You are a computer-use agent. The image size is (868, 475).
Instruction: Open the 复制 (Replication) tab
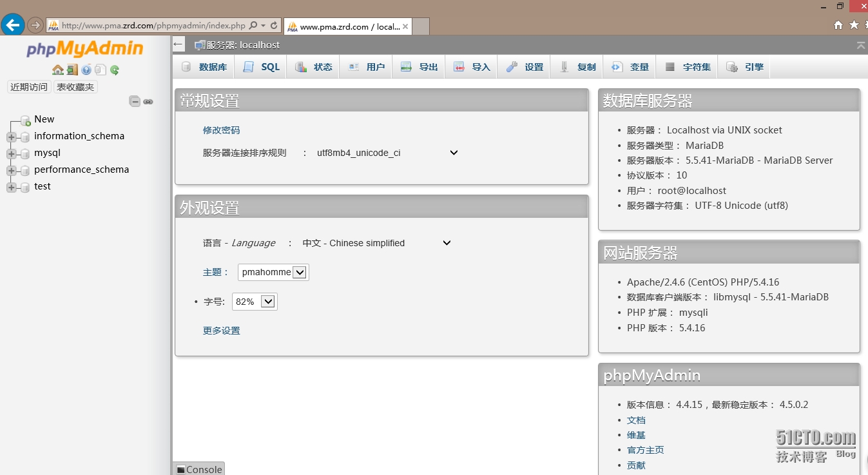(577, 67)
